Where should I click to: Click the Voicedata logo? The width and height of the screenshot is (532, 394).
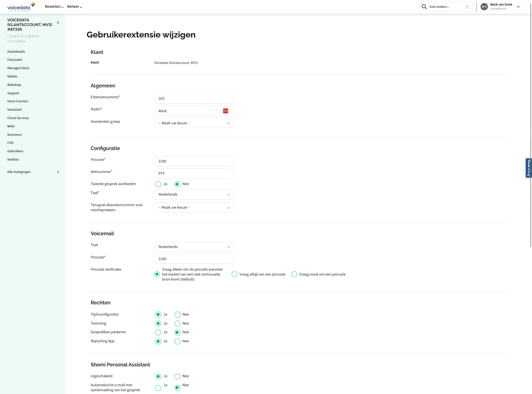pyautogui.click(x=21, y=7)
